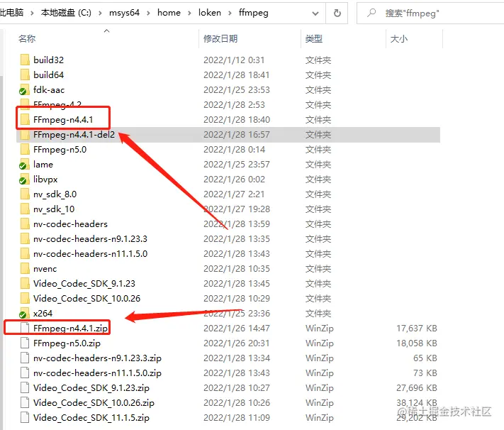504x430 pixels.
Task: Expand the chevron after loken breadcrumb
Action: coord(230,13)
